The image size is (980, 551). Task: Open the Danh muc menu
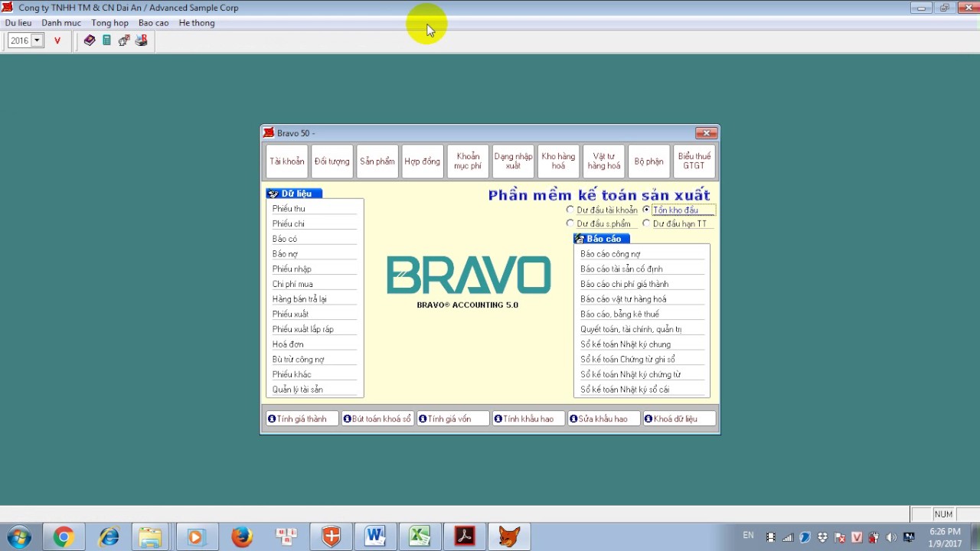[61, 23]
